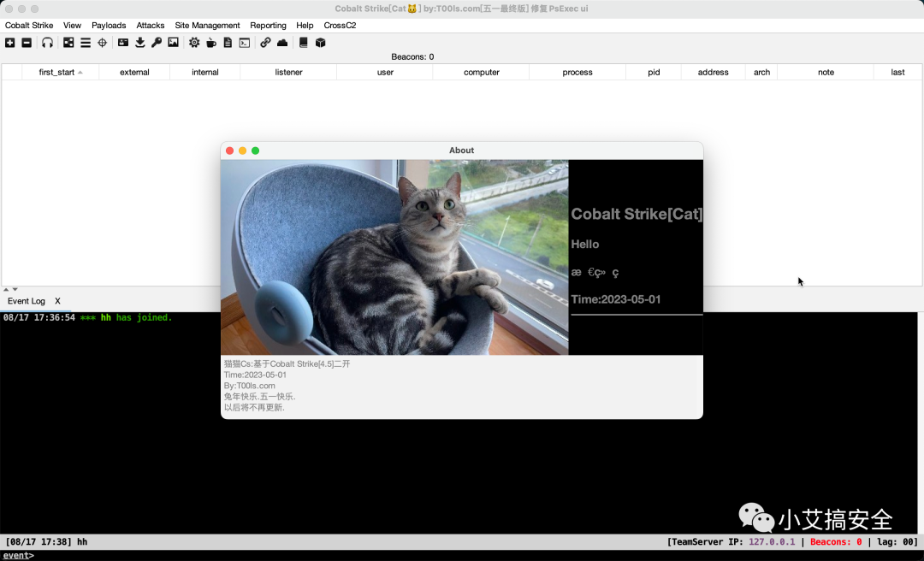The height and width of the screenshot is (561, 924).
Task: Open the Reporting menu
Action: [268, 26]
